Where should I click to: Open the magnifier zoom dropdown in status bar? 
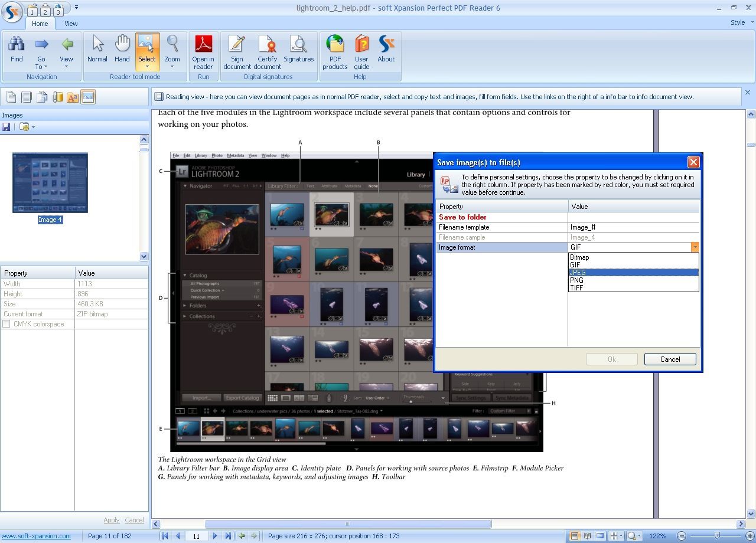click(634, 536)
